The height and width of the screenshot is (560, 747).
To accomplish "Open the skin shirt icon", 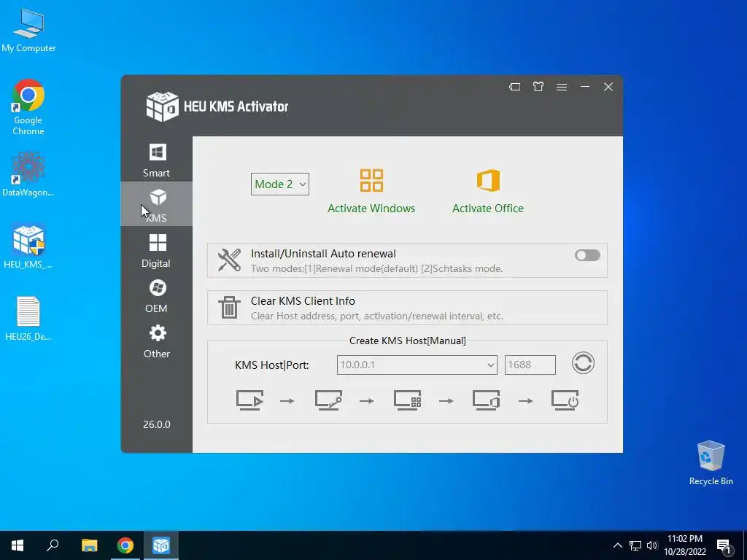I will (x=538, y=87).
